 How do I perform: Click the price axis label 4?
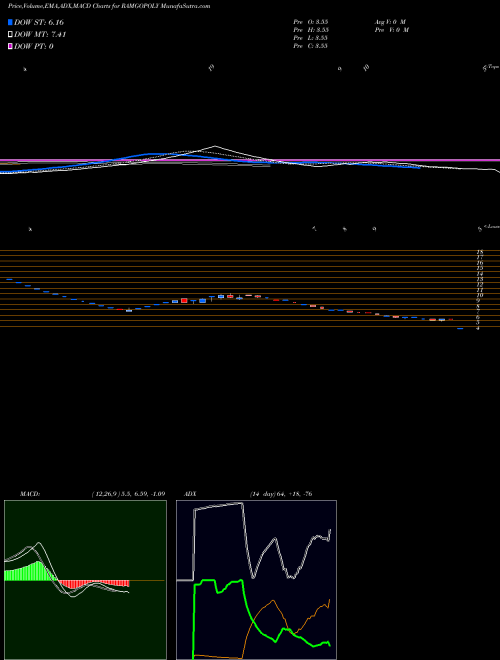478,328
